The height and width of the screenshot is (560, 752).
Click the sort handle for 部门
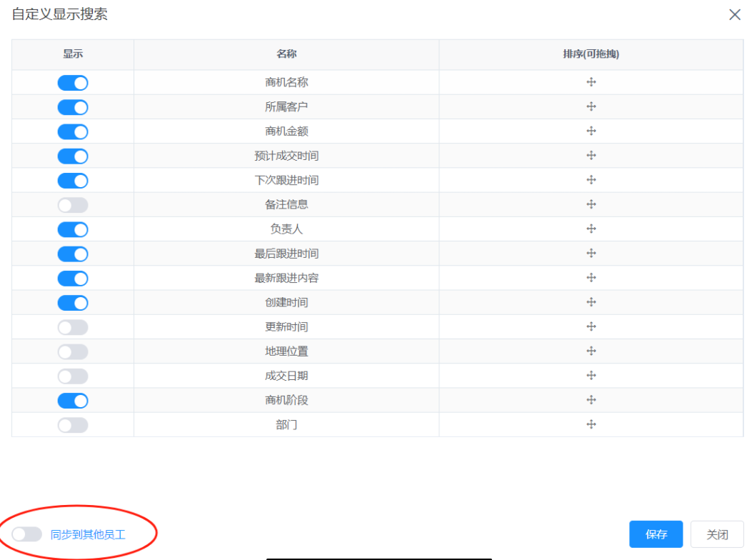(x=591, y=424)
